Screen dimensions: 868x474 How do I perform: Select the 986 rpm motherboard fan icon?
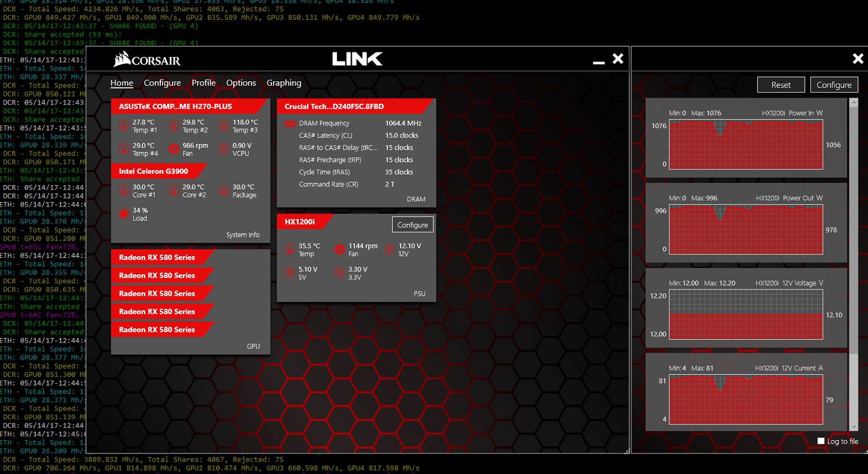click(174, 149)
